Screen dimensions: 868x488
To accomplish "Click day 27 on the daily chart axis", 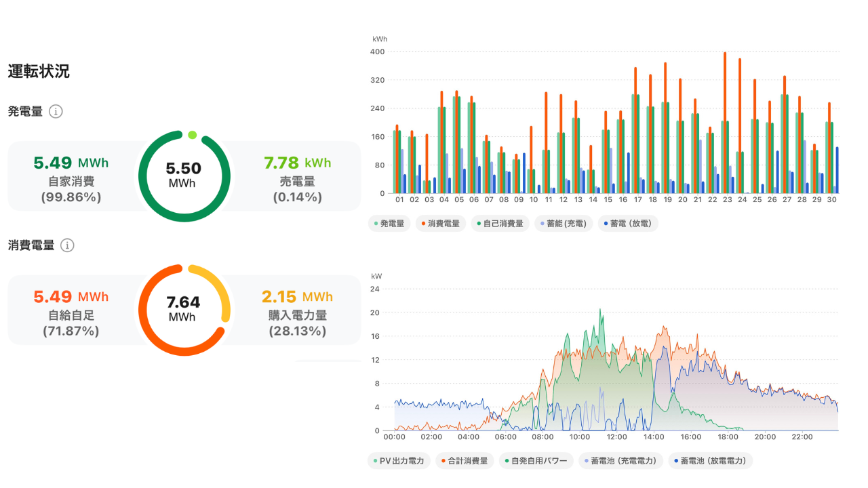I will click(x=787, y=201).
